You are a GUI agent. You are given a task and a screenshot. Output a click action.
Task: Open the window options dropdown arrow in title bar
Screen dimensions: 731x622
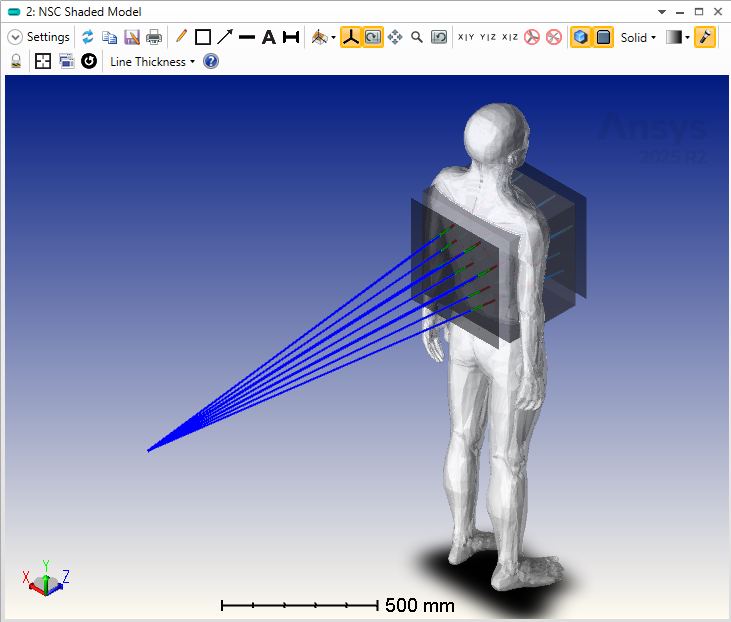[x=661, y=12]
